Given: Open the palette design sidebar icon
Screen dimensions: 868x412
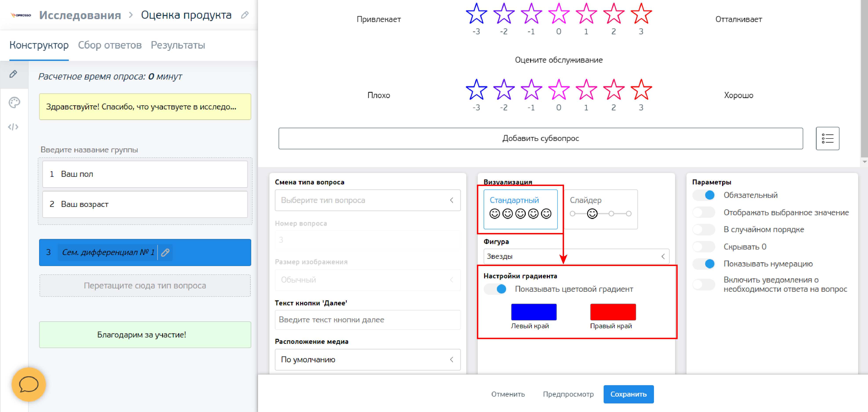Looking at the screenshot, I should pyautogui.click(x=14, y=102).
